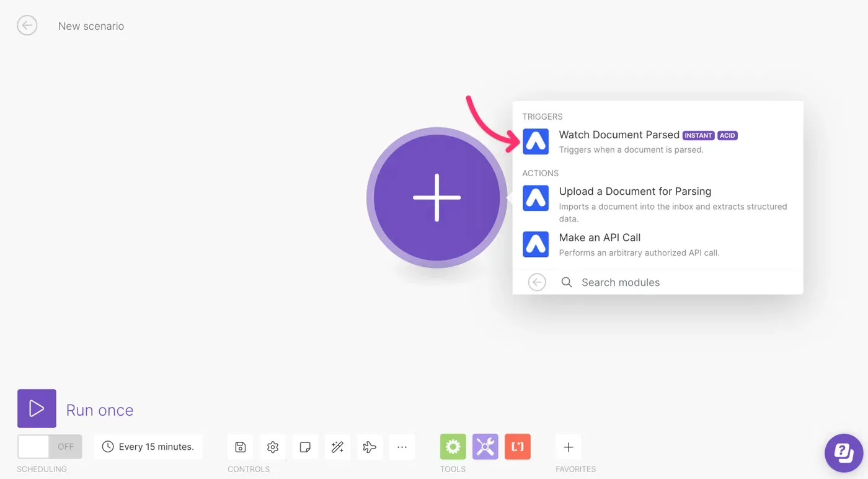Click the explain flow airplane icon
Viewport: 868px width, 479px height.
[x=370, y=447]
